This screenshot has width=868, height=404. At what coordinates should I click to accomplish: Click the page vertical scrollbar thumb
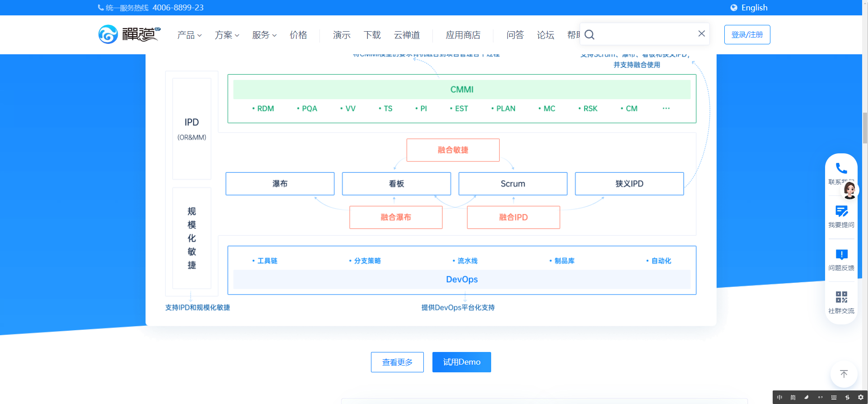(x=865, y=128)
